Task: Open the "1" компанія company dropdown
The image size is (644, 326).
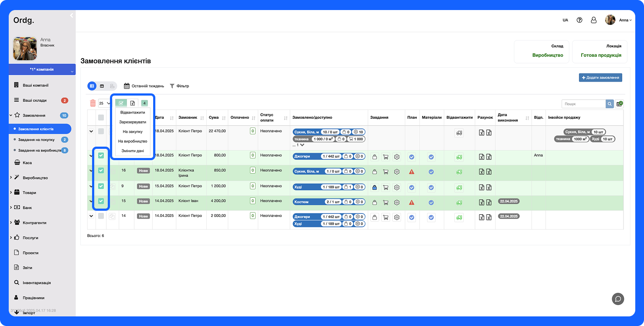Action: 42,70
